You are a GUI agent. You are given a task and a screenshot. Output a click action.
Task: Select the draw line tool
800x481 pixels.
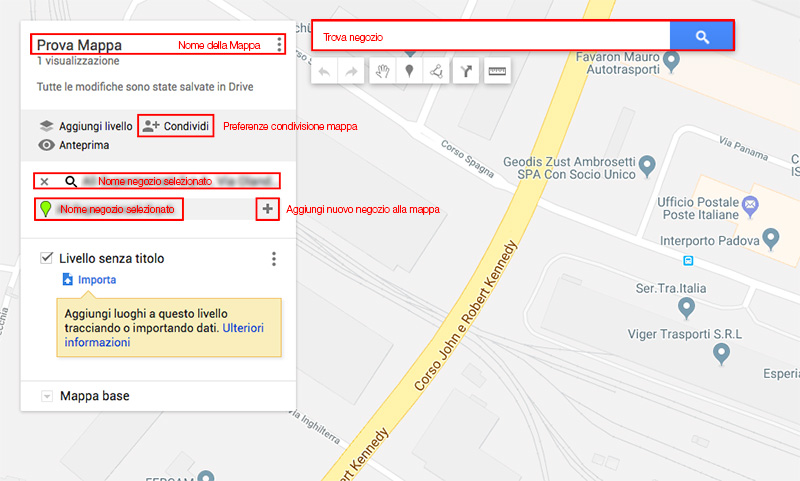point(436,71)
